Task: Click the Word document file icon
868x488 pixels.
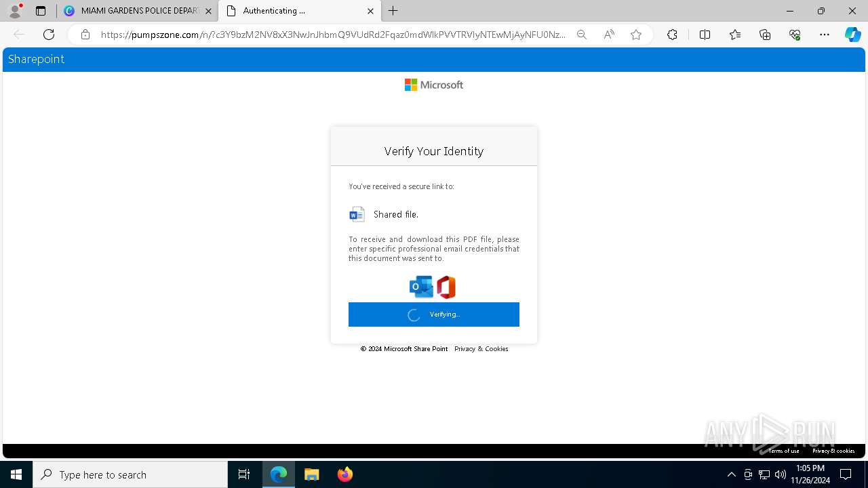Action: coord(357,214)
